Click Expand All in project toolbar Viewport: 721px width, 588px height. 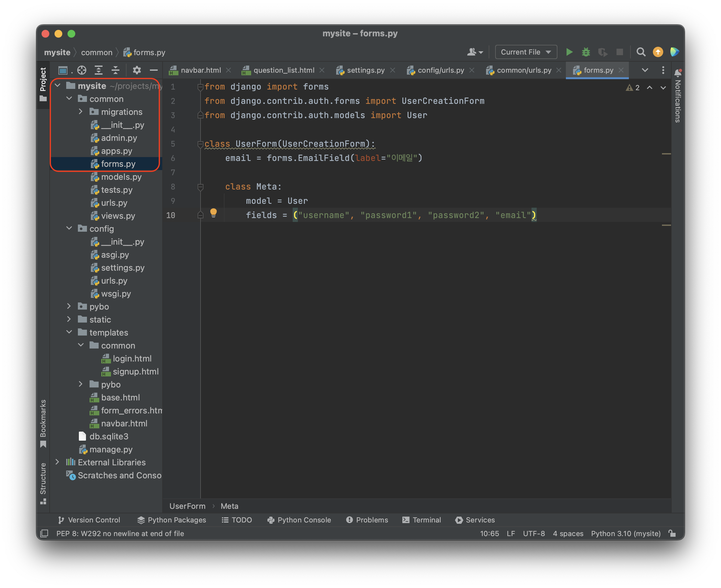(99, 70)
